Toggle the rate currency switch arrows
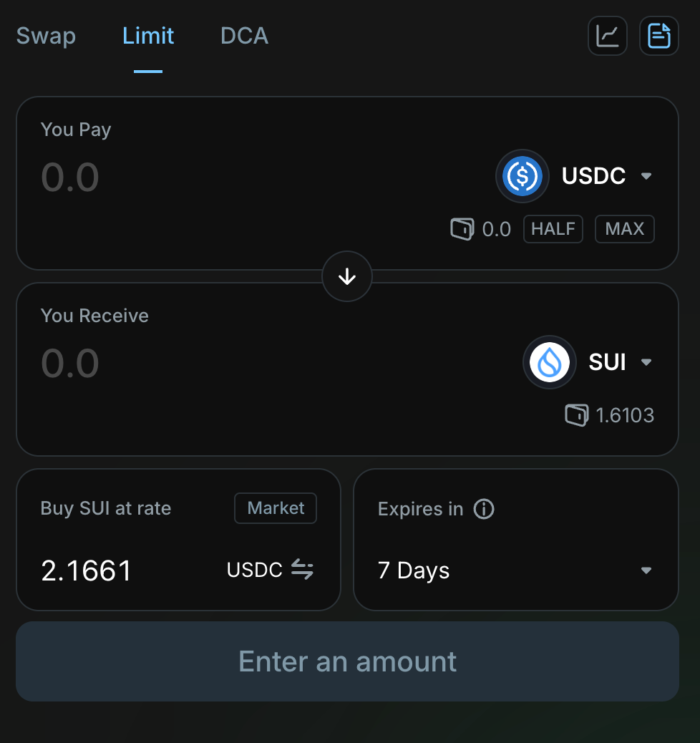 [x=302, y=570]
